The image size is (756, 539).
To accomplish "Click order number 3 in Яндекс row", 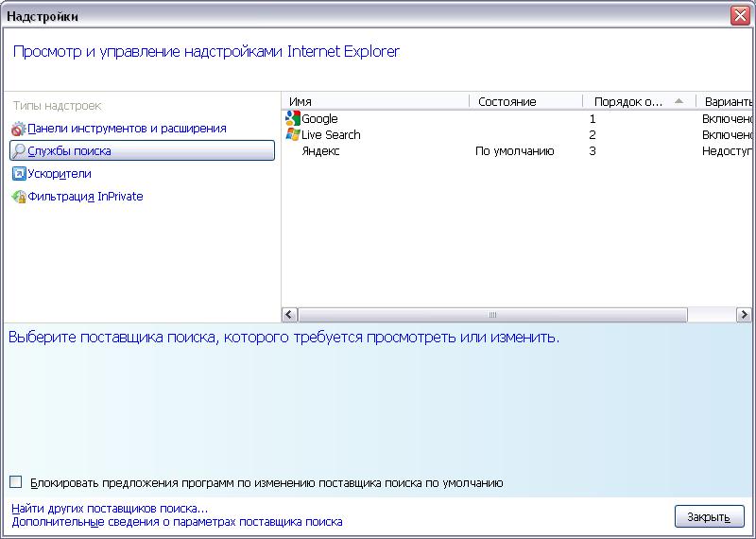I will point(593,151).
